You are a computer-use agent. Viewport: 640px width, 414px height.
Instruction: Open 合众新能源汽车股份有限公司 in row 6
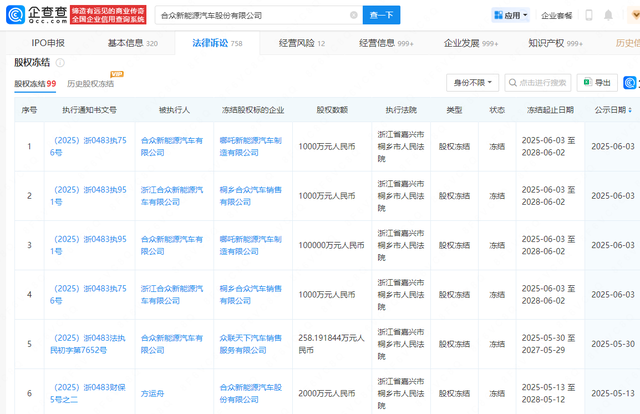pos(251,393)
